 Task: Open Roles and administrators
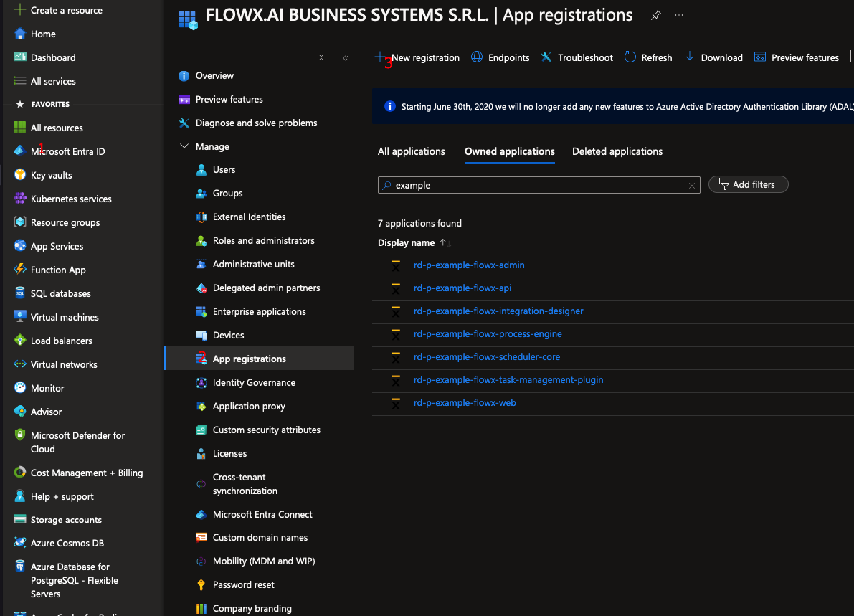(264, 240)
